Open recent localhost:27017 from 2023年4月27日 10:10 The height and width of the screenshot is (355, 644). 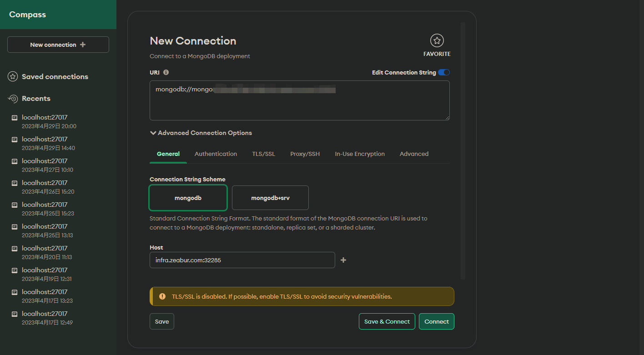pyautogui.click(x=58, y=165)
